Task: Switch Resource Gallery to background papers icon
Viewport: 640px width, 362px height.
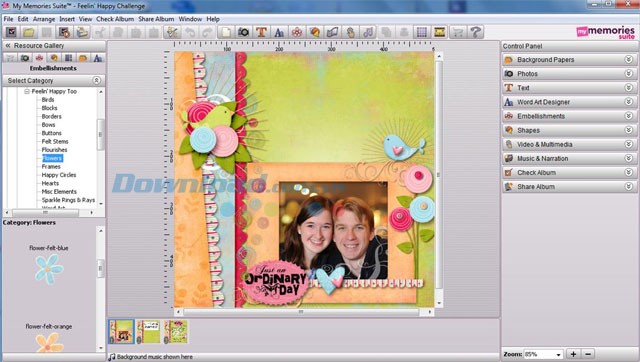Action: pyautogui.click(x=83, y=58)
